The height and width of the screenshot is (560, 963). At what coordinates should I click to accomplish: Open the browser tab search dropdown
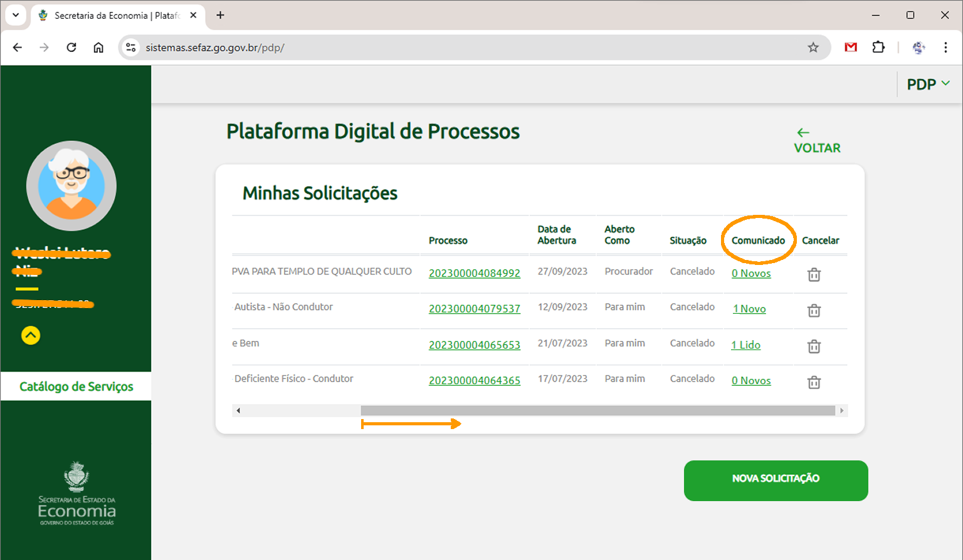(16, 15)
